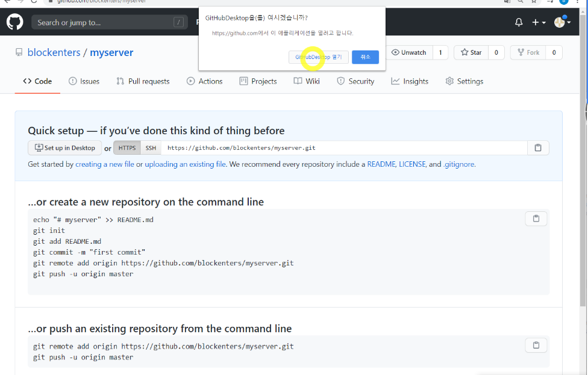Open the Pull requests tab
Screen dimensions: 588x375
click(143, 81)
